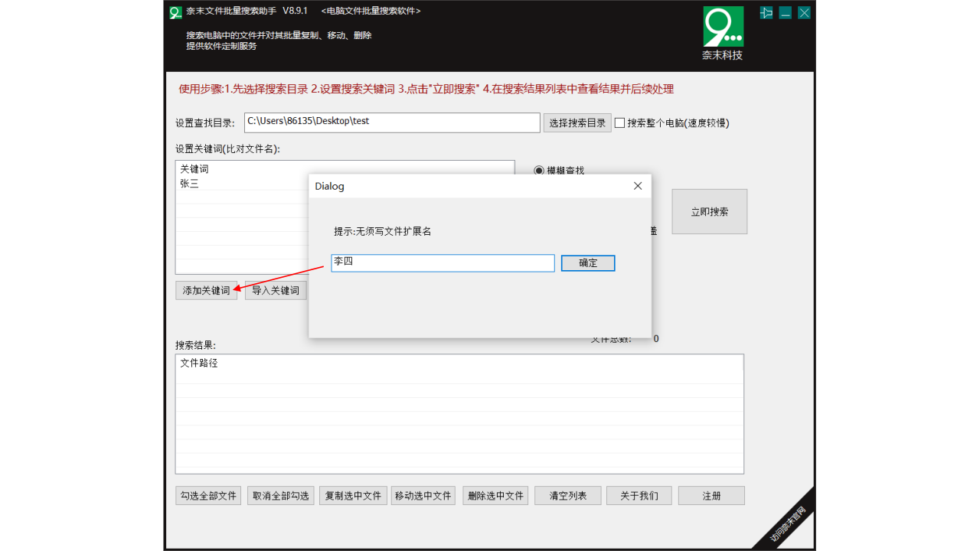The height and width of the screenshot is (551, 980).
Task: Click 勾选全部文件 to select all files
Action: point(207,495)
